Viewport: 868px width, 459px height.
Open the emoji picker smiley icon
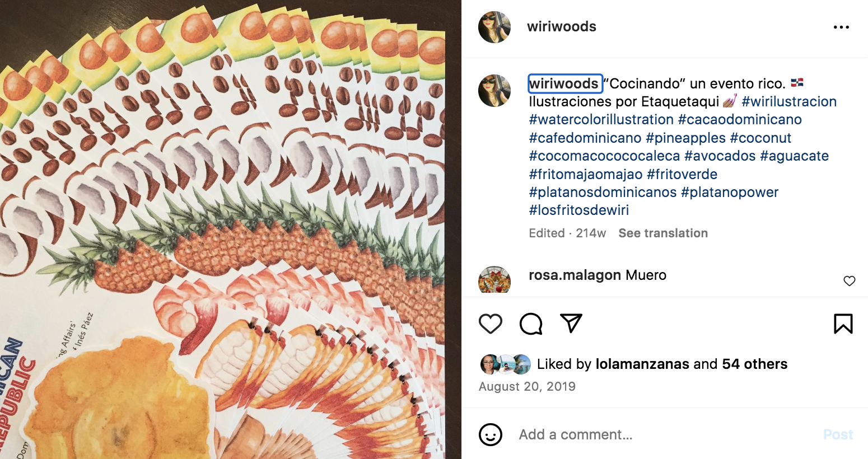(x=491, y=434)
